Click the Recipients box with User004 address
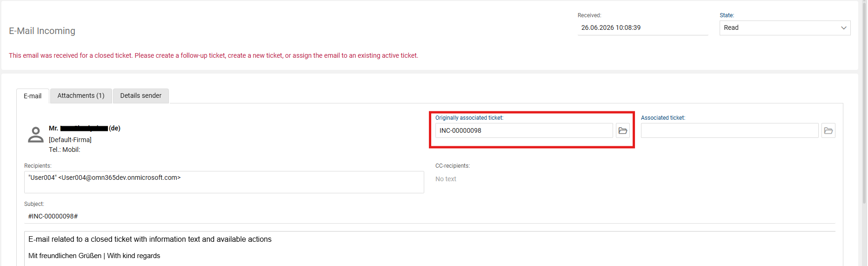 [224, 182]
